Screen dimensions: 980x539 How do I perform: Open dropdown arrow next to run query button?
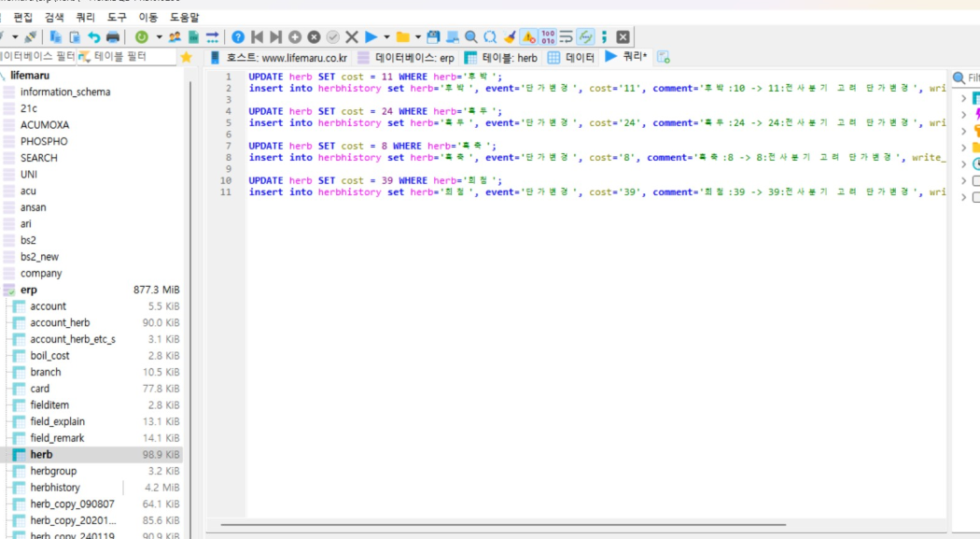(387, 36)
